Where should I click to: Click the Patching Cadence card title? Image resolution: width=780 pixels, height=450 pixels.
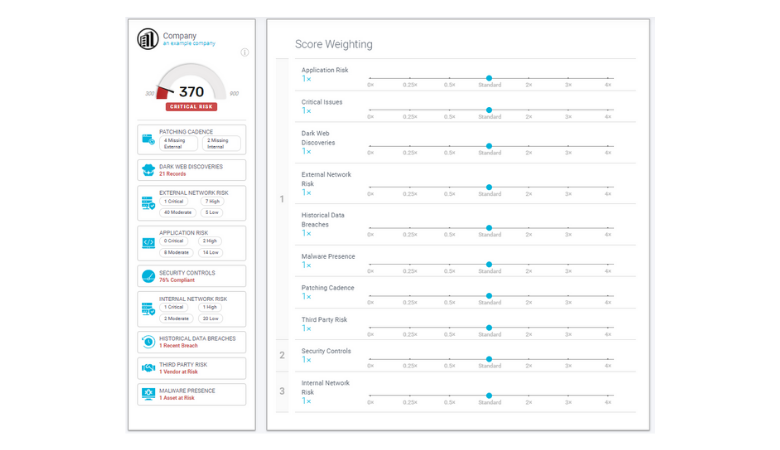coord(186,132)
